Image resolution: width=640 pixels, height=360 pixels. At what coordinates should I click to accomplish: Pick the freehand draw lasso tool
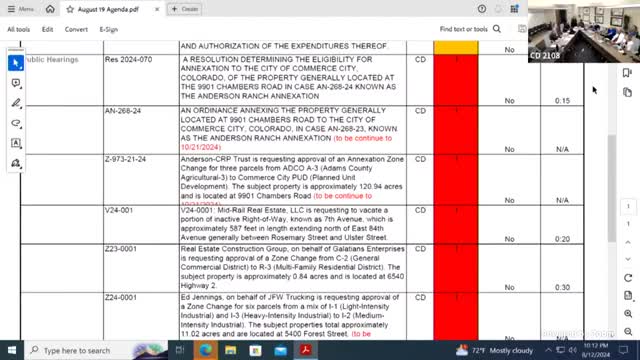tap(16, 123)
